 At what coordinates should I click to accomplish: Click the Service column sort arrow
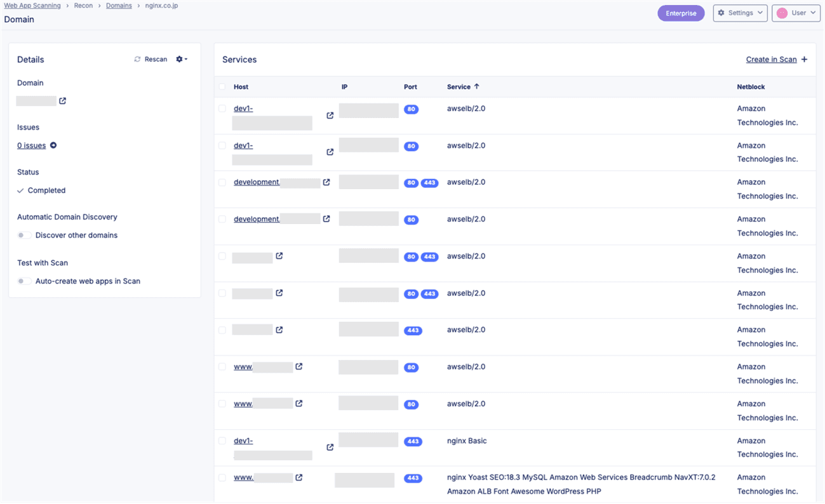478,86
